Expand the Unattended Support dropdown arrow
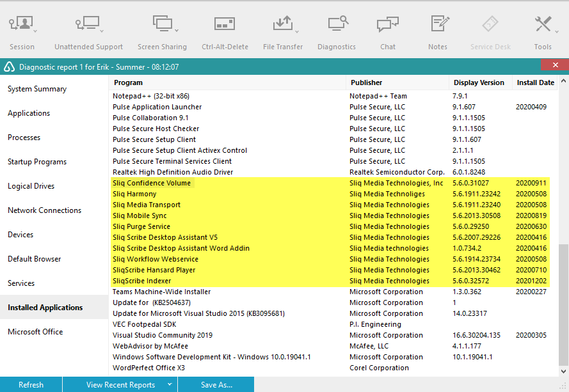This screenshot has height=392, width=569. point(102,31)
